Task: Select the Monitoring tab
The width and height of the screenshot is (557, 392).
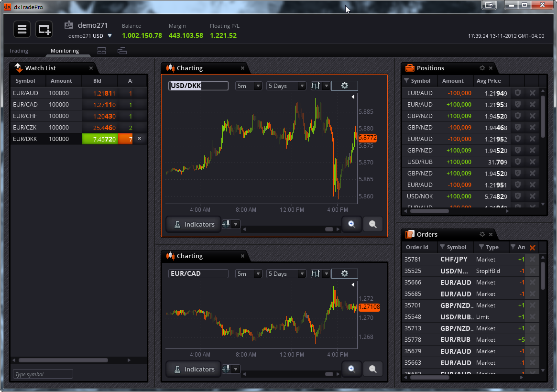Action: [65, 51]
